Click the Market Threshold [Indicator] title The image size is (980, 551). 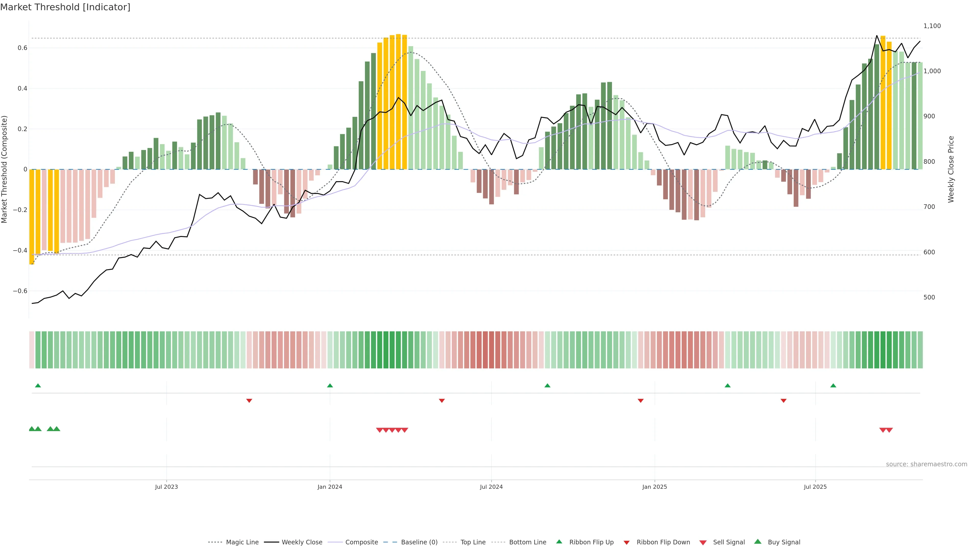tap(65, 7)
